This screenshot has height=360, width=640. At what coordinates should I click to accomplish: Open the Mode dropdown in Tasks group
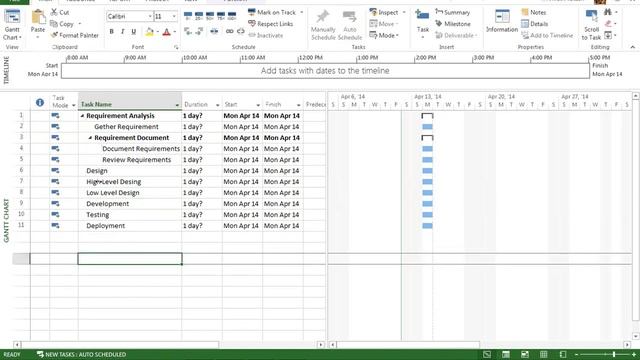pyautogui.click(x=384, y=36)
